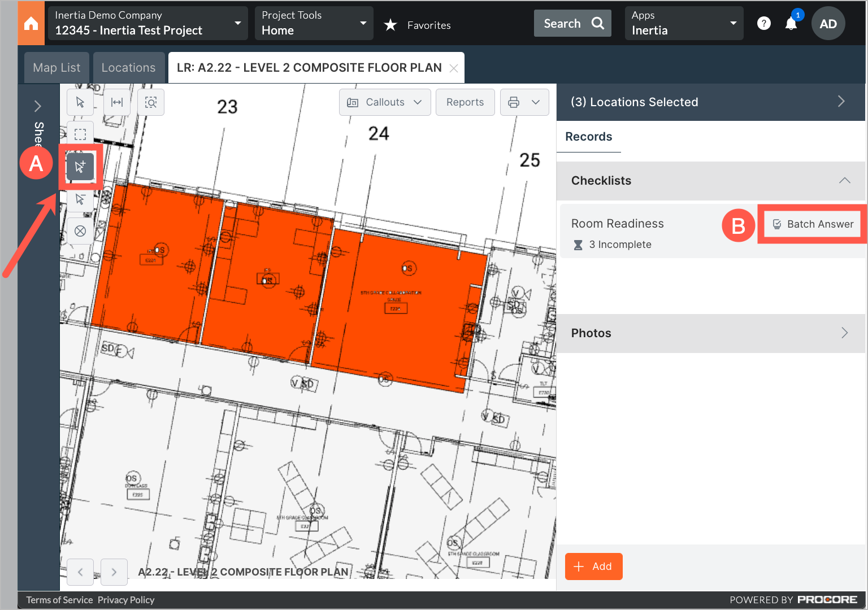Viewport: 868px width, 610px height.
Task: Open the notifications bell
Action: (x=792, y=23)
